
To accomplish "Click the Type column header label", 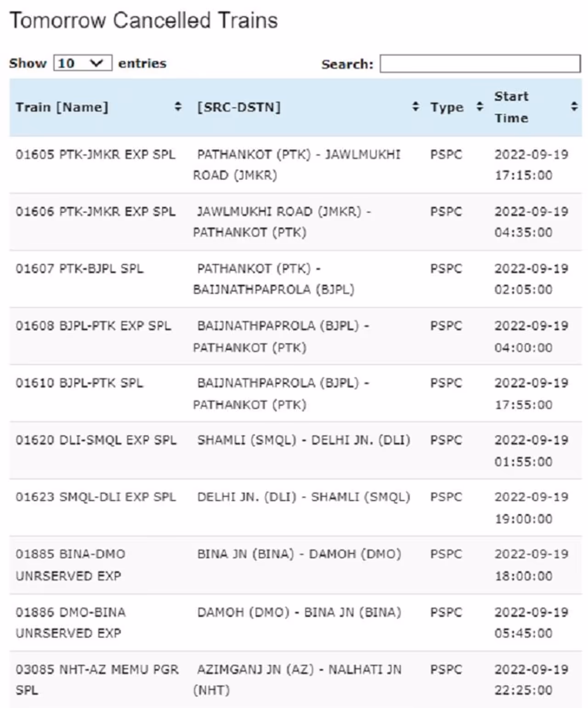I will [447, 107].
